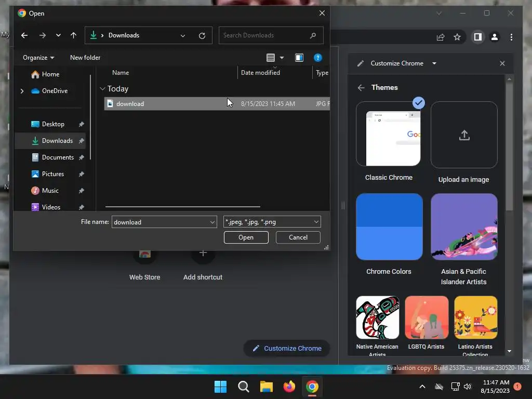Open volume control in tray
This screenshot has width=532, height=399.
tap(468, 387)
